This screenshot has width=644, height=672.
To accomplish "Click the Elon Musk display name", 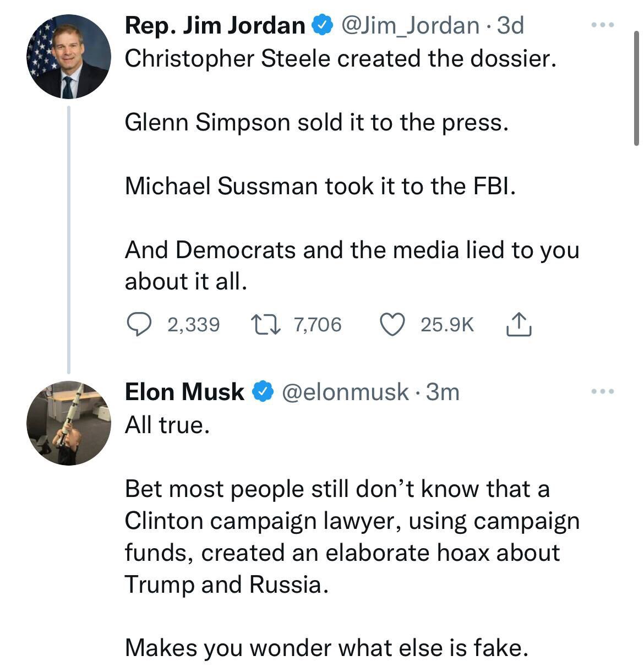I will click(183, 391).
